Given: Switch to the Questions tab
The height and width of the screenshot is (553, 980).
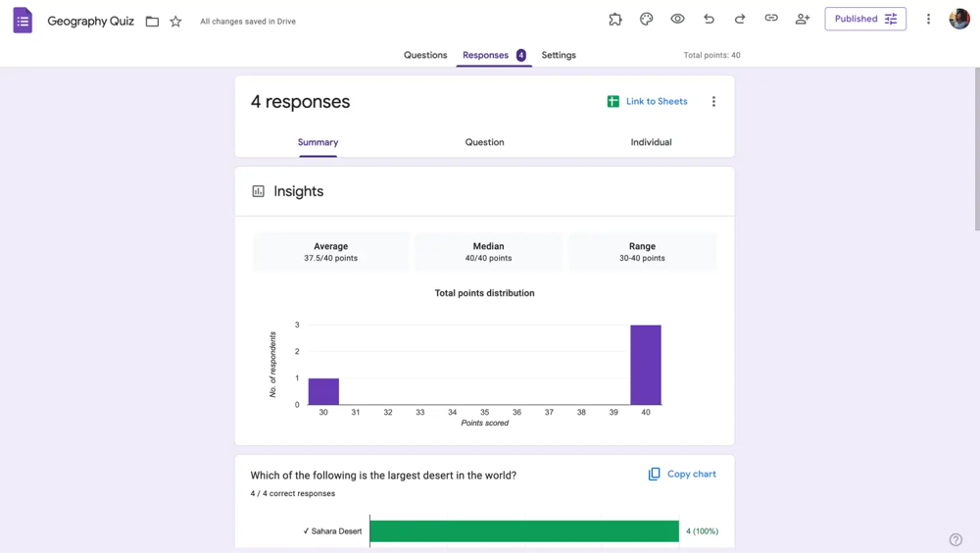Looking at the screenshot, I should (425, 55).
